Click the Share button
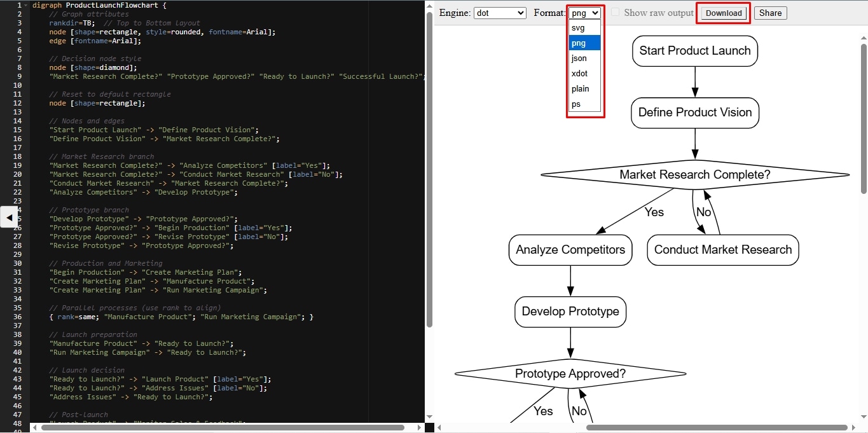 coord(770,13)
